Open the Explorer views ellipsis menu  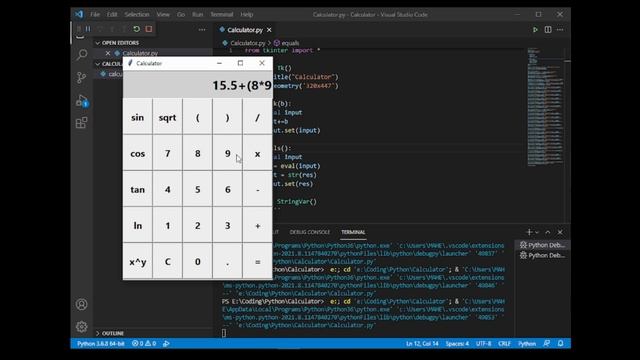tap(202, 30)
